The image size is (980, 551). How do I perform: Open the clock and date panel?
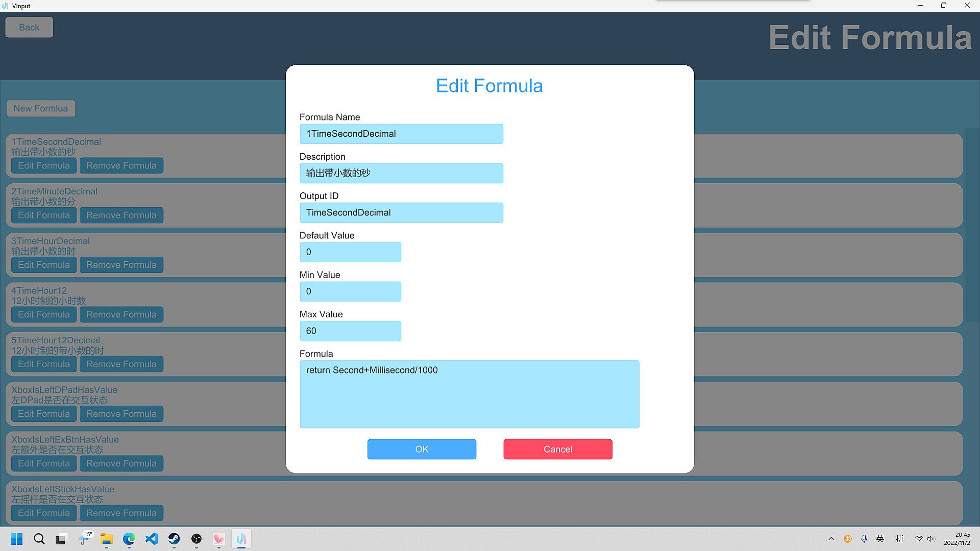pos(957,539)
